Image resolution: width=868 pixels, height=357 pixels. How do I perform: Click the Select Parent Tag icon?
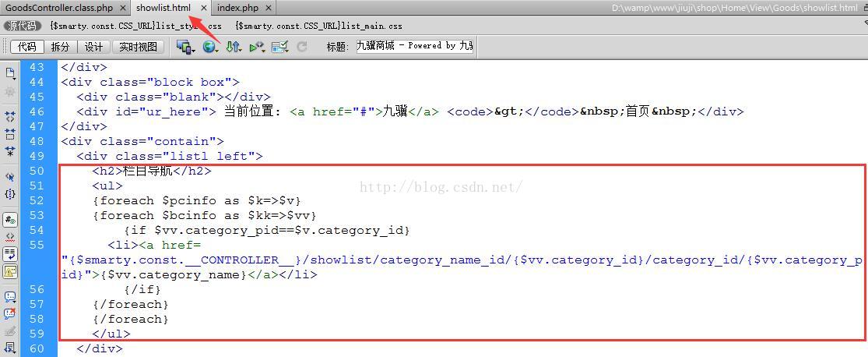[10, 177]
